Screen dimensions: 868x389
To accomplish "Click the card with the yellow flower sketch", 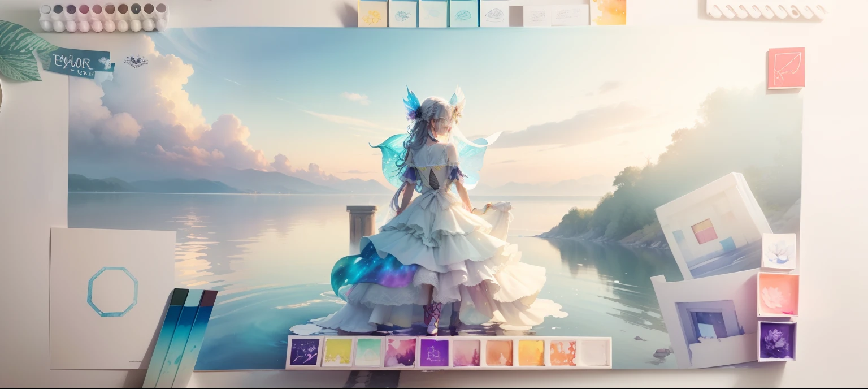I will point(372,14).
